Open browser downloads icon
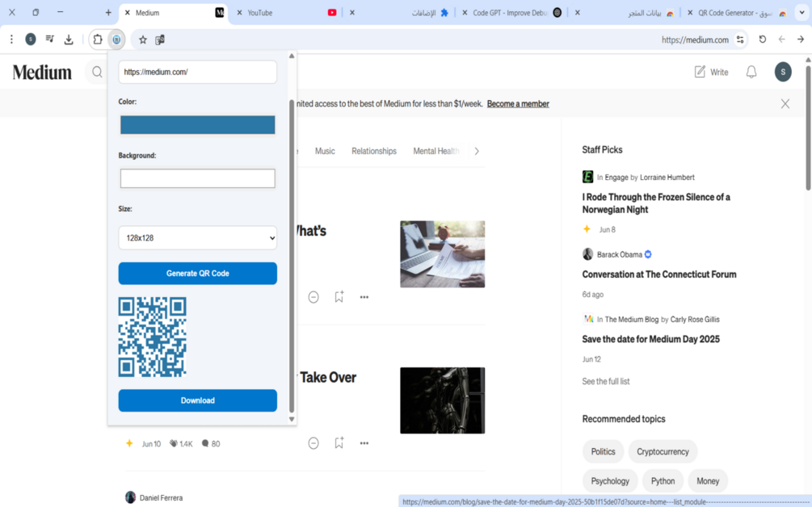The height and width of the screenshot is (507, 812). point(69,40)
